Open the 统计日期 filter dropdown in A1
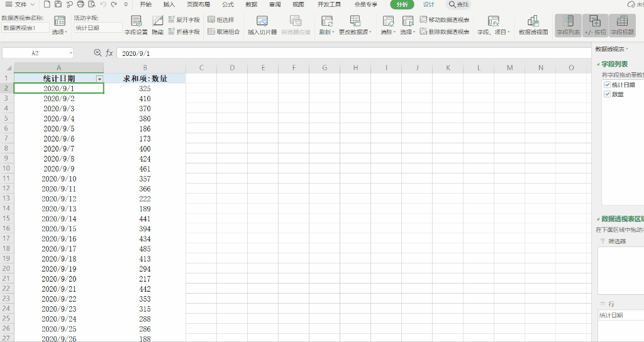Viewport: 644px width, 342px height. [99, 79]
